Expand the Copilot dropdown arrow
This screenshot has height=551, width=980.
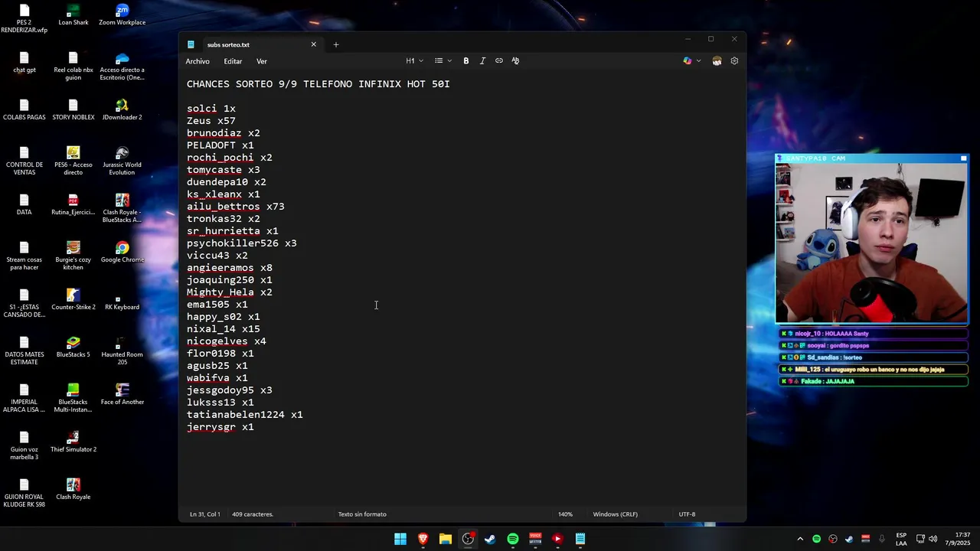click(698, 61)
